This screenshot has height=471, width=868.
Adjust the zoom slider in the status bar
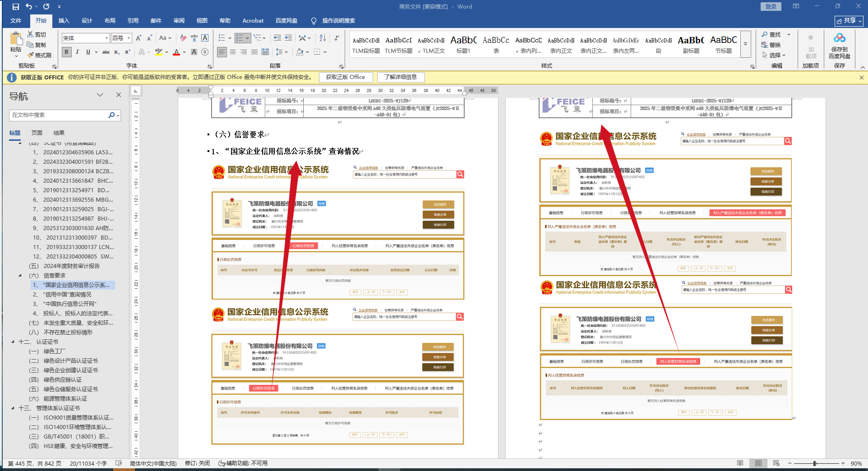pyautogui.click(x=815, y=463)
